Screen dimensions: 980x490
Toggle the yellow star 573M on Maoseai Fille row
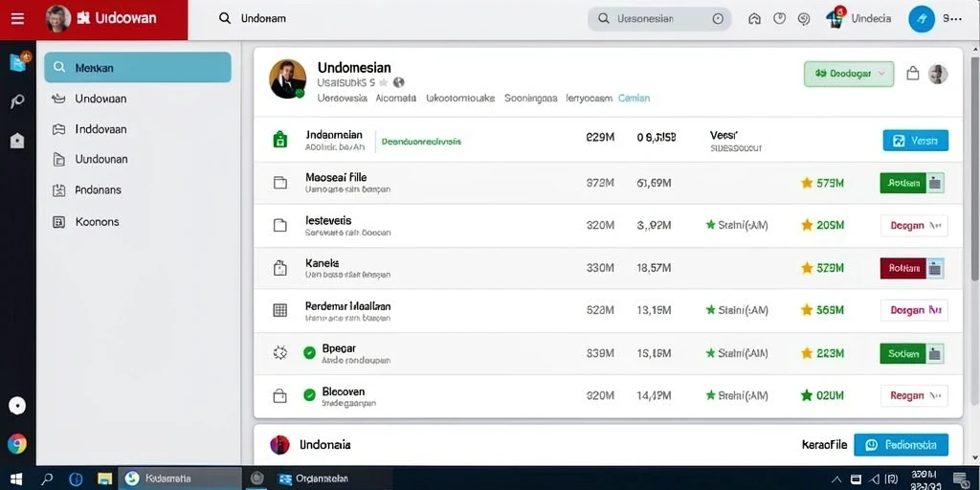[x=822, y=183]
